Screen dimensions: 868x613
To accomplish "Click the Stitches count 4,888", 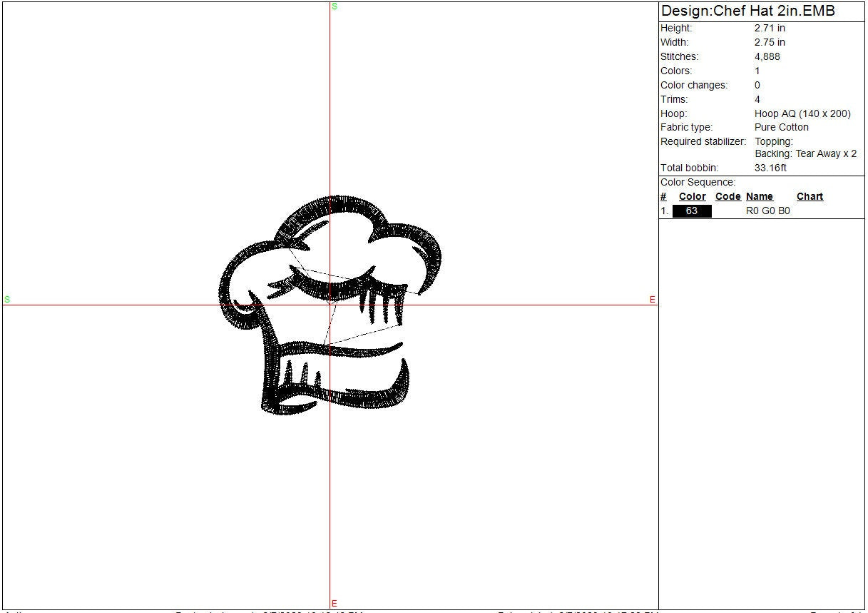I will 767,56.
